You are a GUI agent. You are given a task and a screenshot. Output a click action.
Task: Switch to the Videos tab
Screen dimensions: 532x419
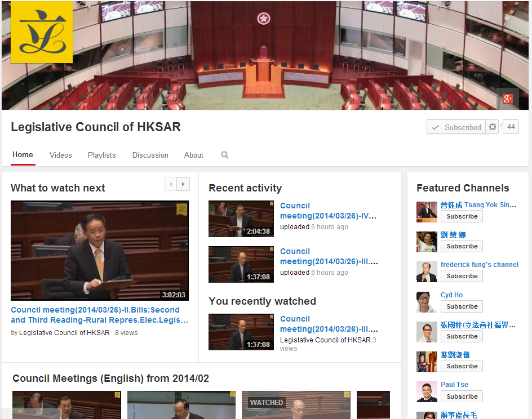(61, 155)
